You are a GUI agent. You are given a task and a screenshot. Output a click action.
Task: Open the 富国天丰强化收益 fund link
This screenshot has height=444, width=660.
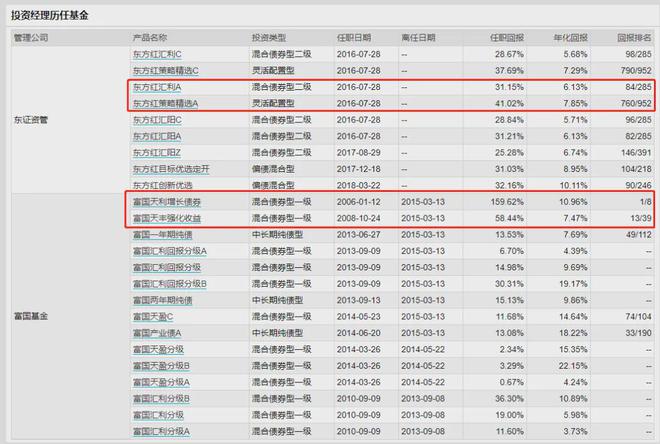click(167, 218)
